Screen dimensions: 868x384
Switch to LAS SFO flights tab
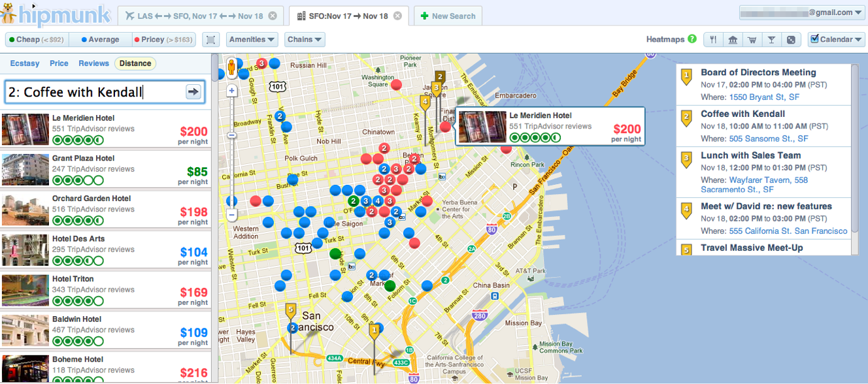coord(200,16)
